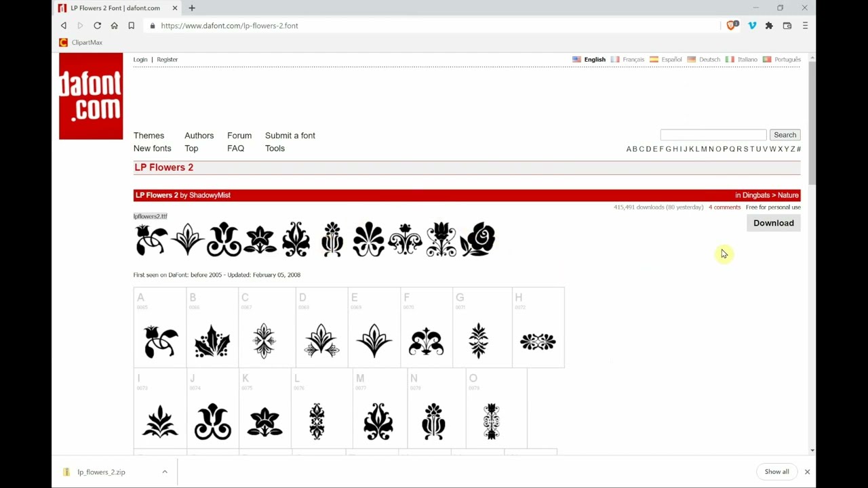Open the Tools page

(275, 148)
